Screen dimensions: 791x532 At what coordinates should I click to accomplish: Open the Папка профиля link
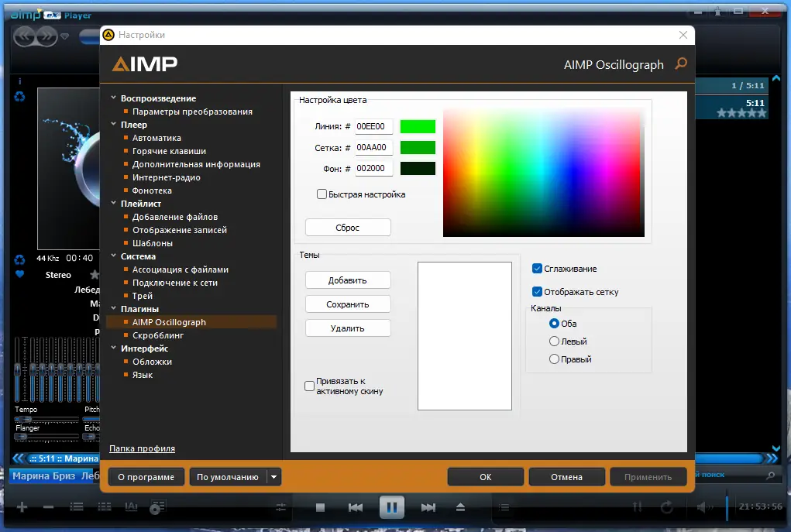coord(143,448)
